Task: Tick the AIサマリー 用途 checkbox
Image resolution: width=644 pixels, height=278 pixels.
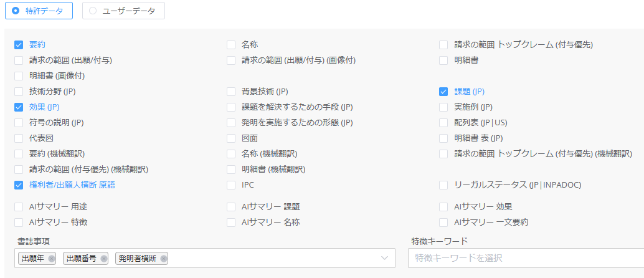Action: point(19,206)
